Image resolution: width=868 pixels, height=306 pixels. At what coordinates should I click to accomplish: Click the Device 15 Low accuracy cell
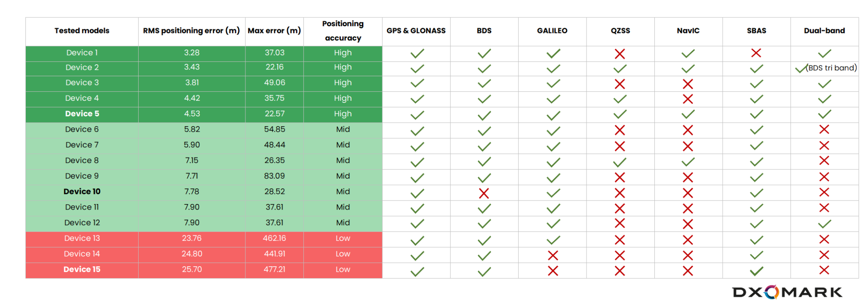tap(343, 270)
